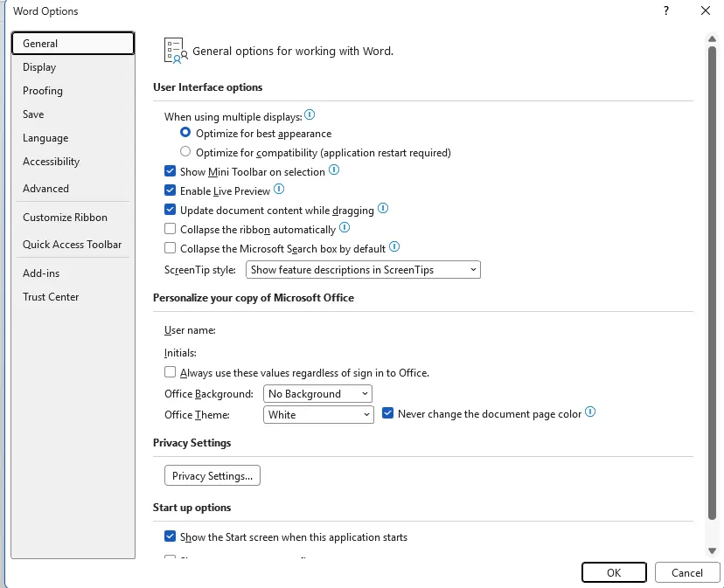
Task: Open the Display category
Action: pos(73,67)
